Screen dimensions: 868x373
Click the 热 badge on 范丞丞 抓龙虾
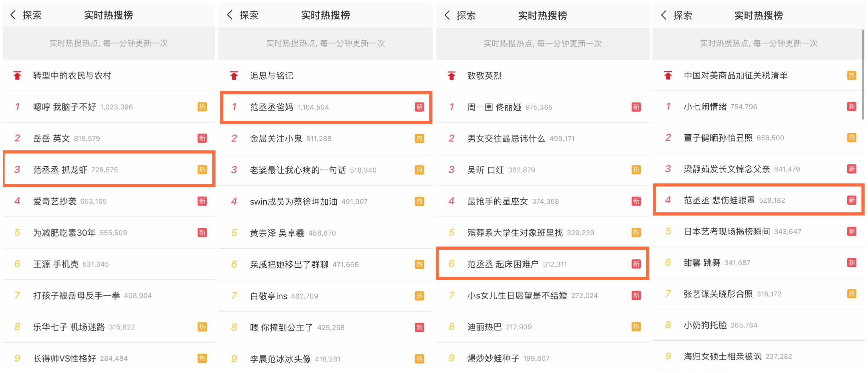pyautogui.click(x=202, y=170)
